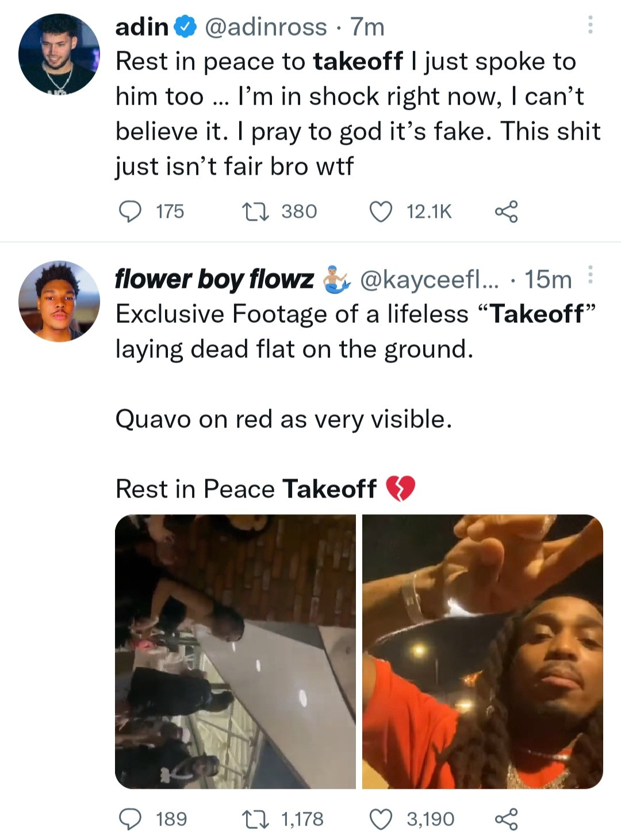Open the flower boy flowz display name
Image resolution: width=621 pixels, height=840 pixels.
214,279
